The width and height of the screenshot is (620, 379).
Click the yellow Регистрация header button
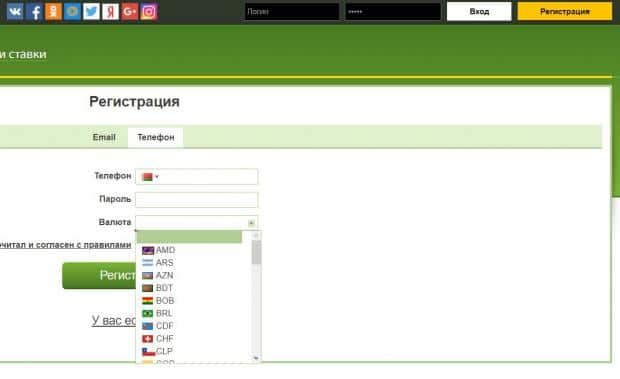tap(565, 11)
